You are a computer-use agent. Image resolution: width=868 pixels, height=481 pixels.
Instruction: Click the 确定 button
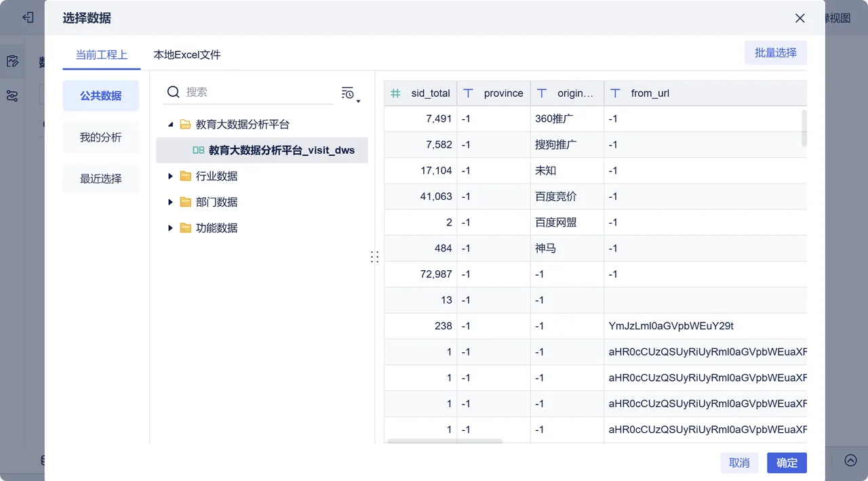(x=787, y=463)
